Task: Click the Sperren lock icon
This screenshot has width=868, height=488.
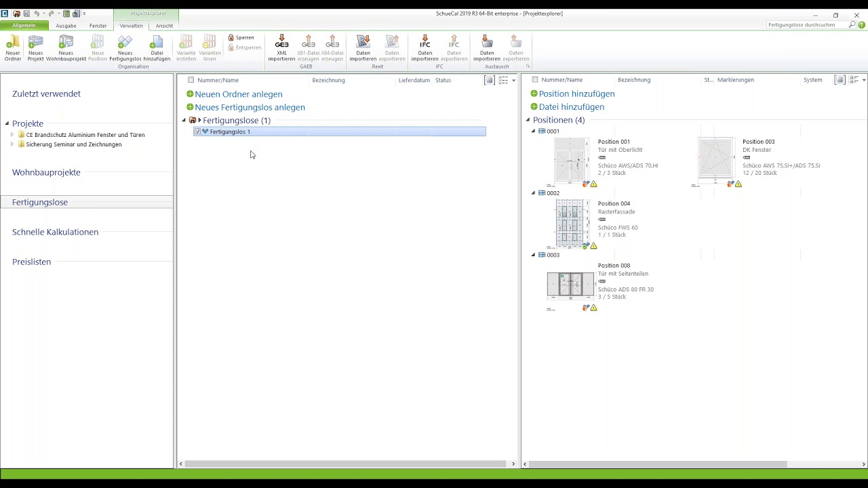Action: tap(231, 38)
